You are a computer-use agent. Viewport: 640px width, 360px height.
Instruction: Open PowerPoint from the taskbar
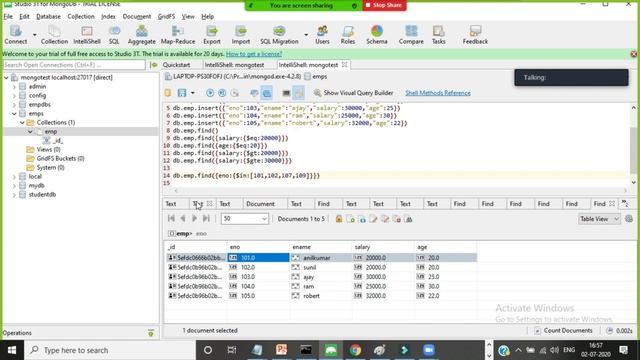(x=281, y=350)
